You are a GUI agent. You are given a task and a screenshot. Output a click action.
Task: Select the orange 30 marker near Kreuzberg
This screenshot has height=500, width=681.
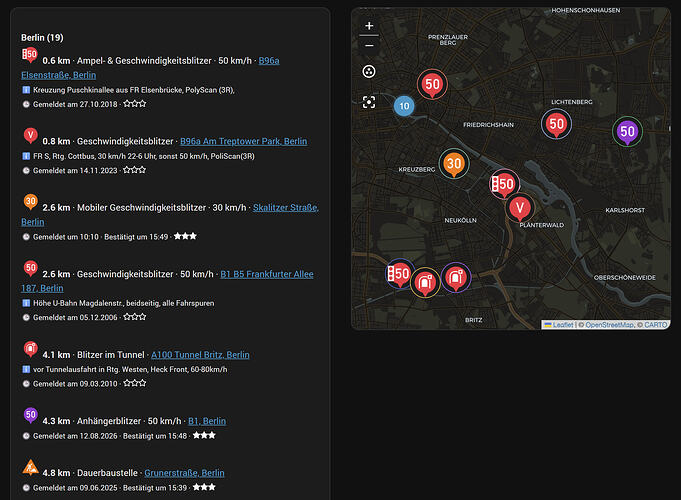click(x=454, y=164)
